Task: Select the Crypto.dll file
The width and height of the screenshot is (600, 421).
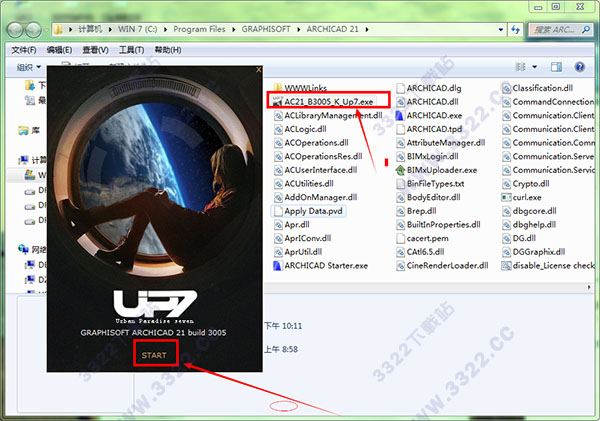Action: 526,184
